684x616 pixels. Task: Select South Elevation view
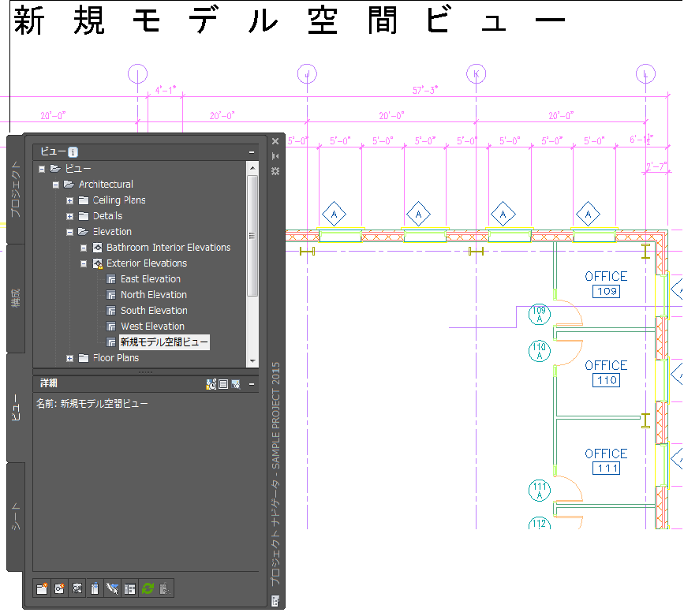pyautogui.click(x=154, y=311)
